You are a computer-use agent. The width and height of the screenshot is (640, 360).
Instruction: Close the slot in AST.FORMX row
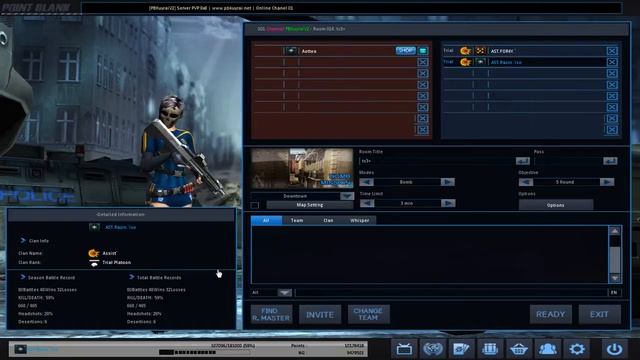pyautogui.click(x=612, y=51)
